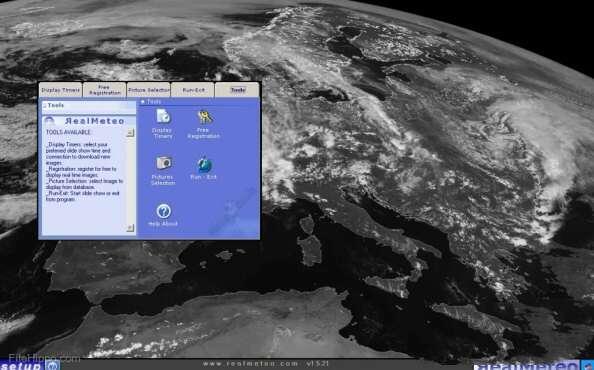Open the www.realmeteo.com link
Screen dimensions: 594x370
click(x=251, y=364)
